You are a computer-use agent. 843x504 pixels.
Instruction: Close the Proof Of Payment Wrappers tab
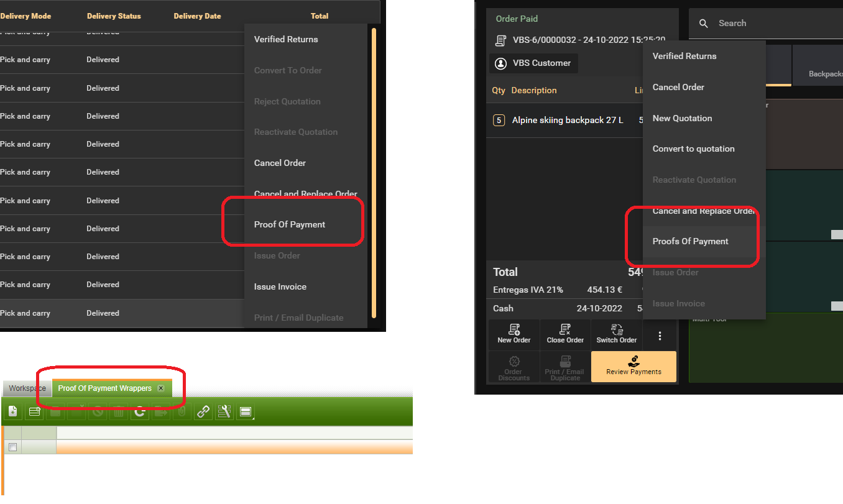tap(160, 388)
